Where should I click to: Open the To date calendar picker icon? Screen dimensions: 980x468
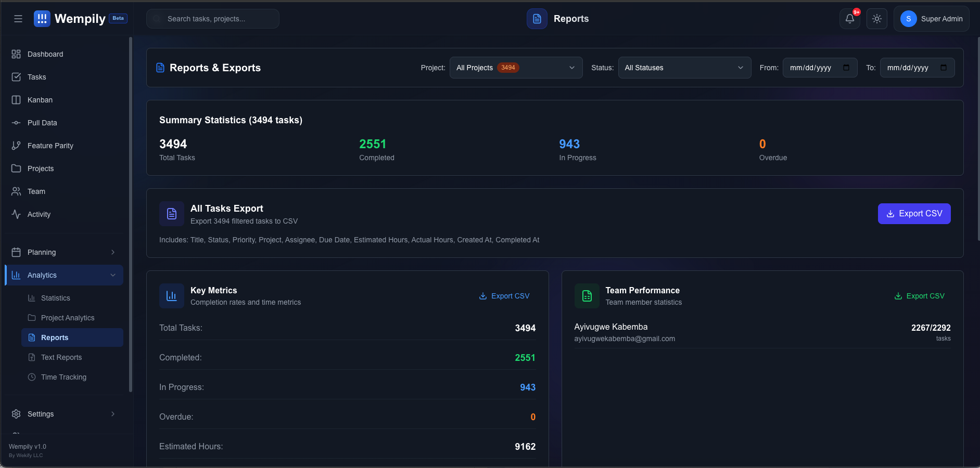click(x=944, y=68)
